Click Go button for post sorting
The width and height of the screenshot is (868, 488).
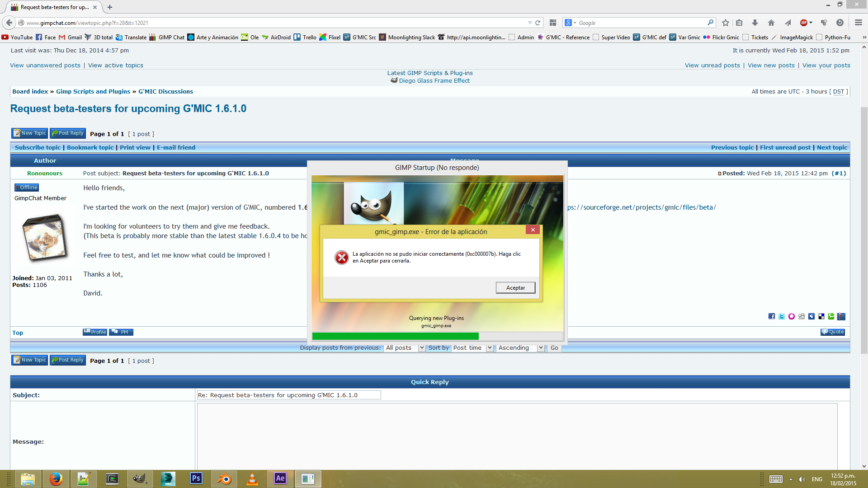click(554, 348)
